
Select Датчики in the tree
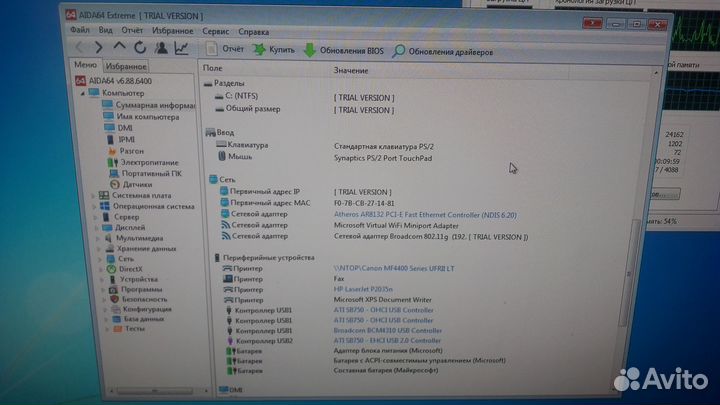pyautogui.click(x=131, y=184)
